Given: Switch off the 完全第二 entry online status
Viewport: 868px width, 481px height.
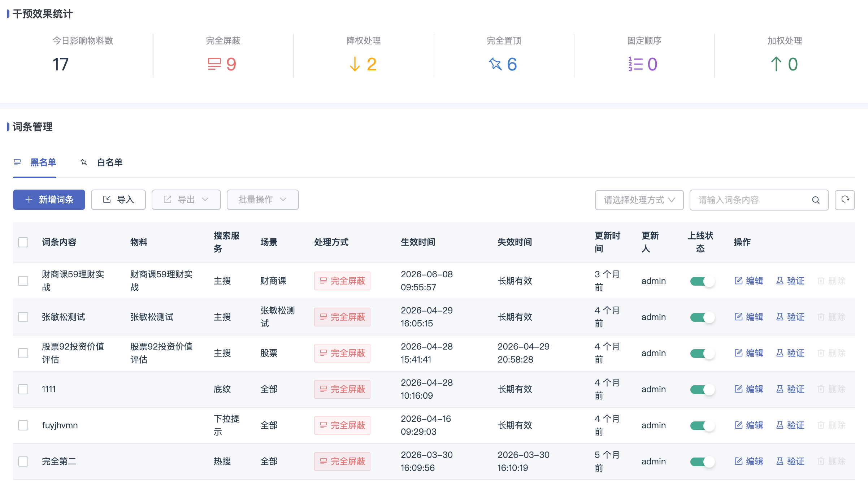Looking at the screenshot, I should [x=702, y=462].
